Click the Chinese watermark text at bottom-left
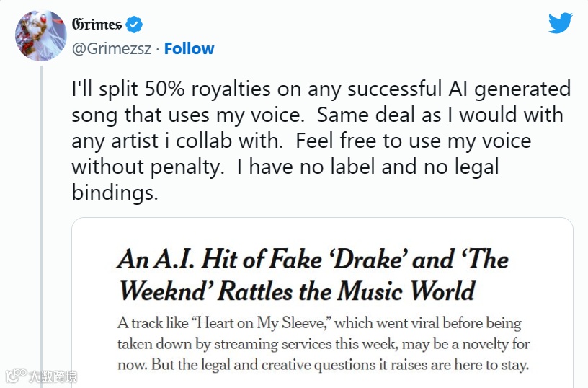 52,376
